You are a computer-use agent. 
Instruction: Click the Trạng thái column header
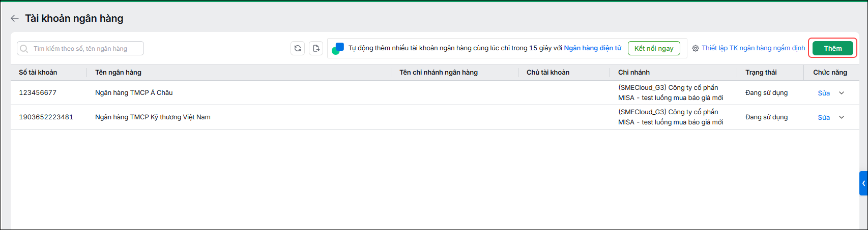tap(761, 73)
